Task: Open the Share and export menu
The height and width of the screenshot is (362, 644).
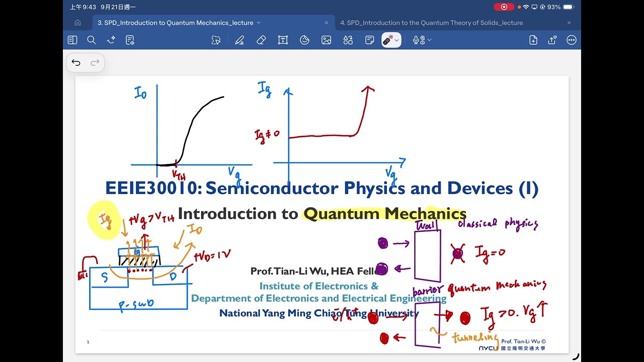Action: (552, 40)
